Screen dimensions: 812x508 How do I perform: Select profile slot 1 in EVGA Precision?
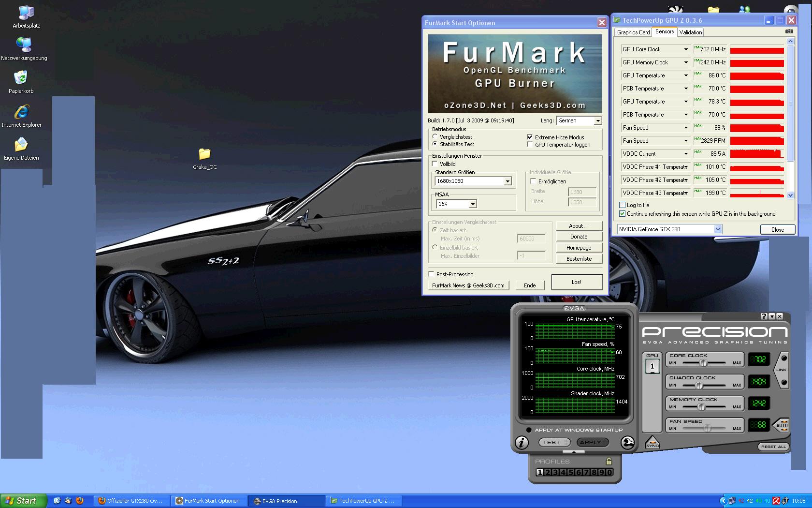(540, 472)
